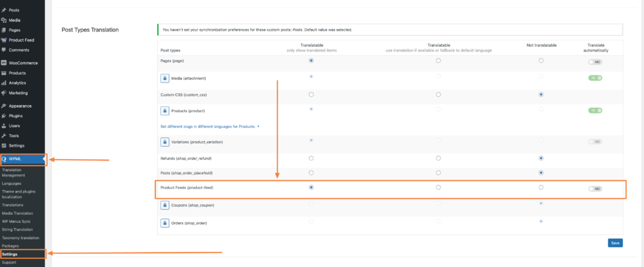The width and height of the screenshot is (644, 267).
Task: Click the Users person icon
Action: (4, 125)
